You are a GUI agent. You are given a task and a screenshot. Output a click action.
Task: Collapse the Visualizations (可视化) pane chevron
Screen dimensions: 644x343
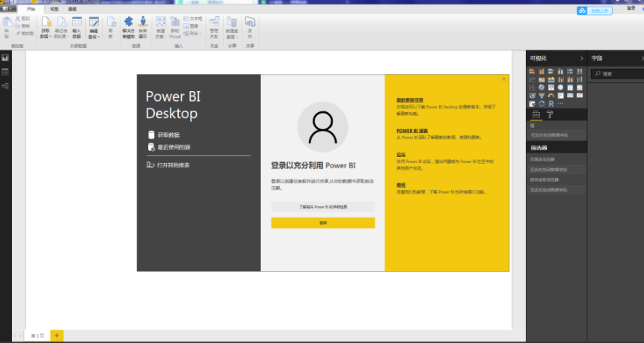[x=582, y=59]
